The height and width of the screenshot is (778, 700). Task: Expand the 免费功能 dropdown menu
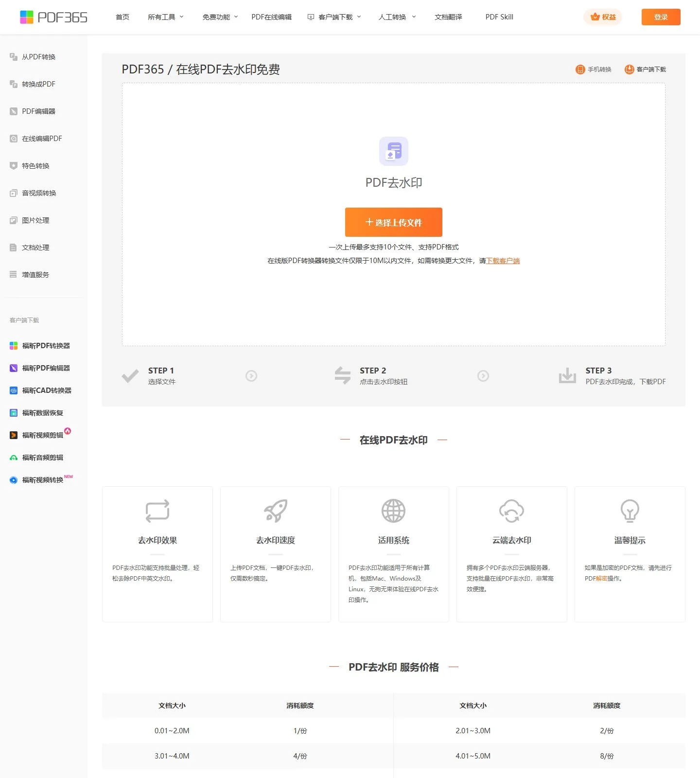click(x=220, y=17)
